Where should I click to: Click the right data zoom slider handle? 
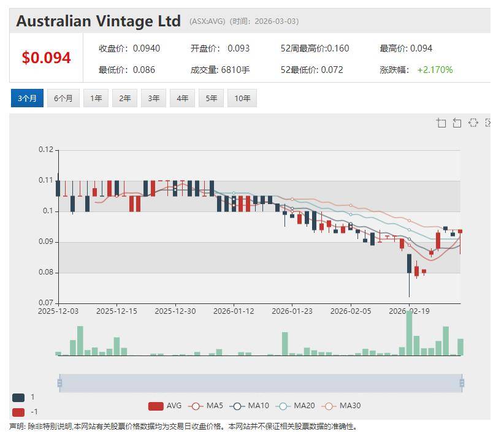coord(462,383)
